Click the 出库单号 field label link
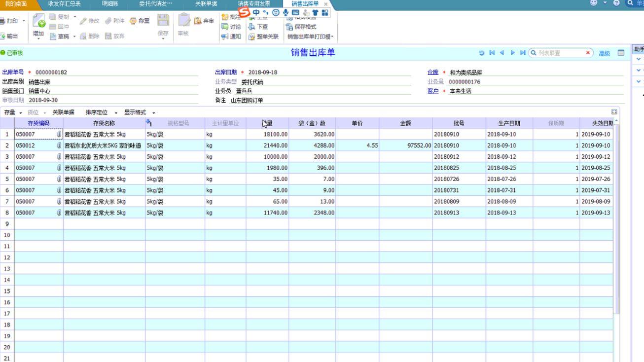 (13, 72)
